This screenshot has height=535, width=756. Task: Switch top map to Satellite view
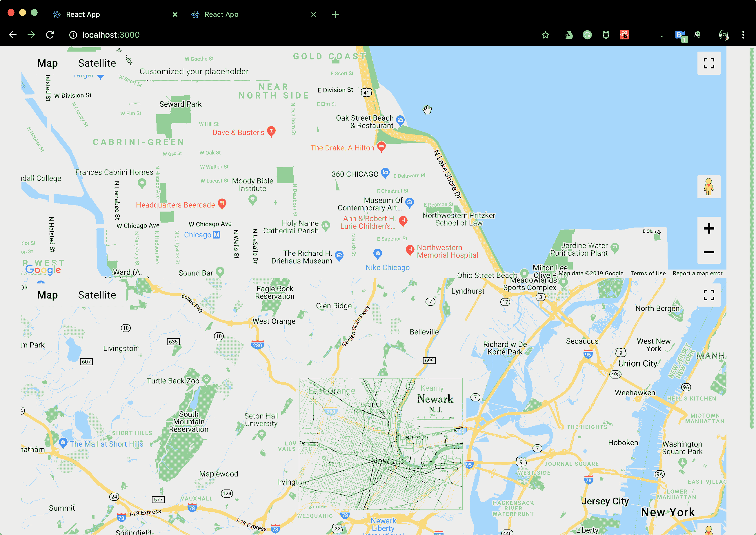97,63
